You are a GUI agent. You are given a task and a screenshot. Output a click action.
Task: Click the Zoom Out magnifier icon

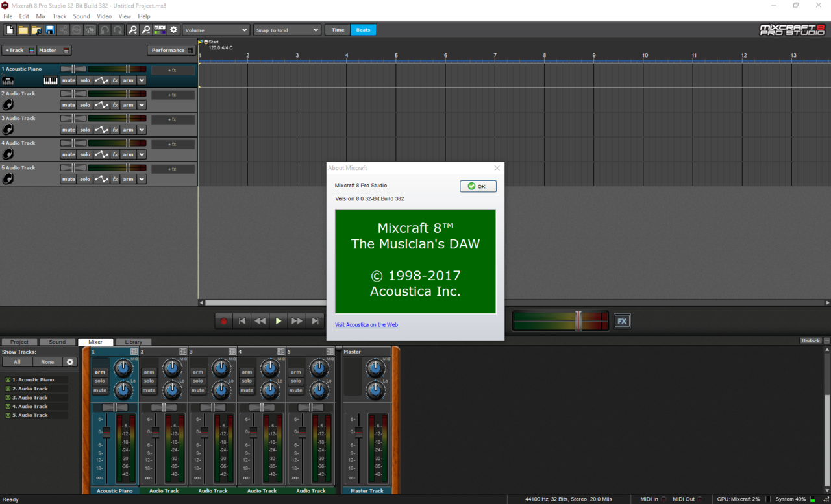point(145,30)
